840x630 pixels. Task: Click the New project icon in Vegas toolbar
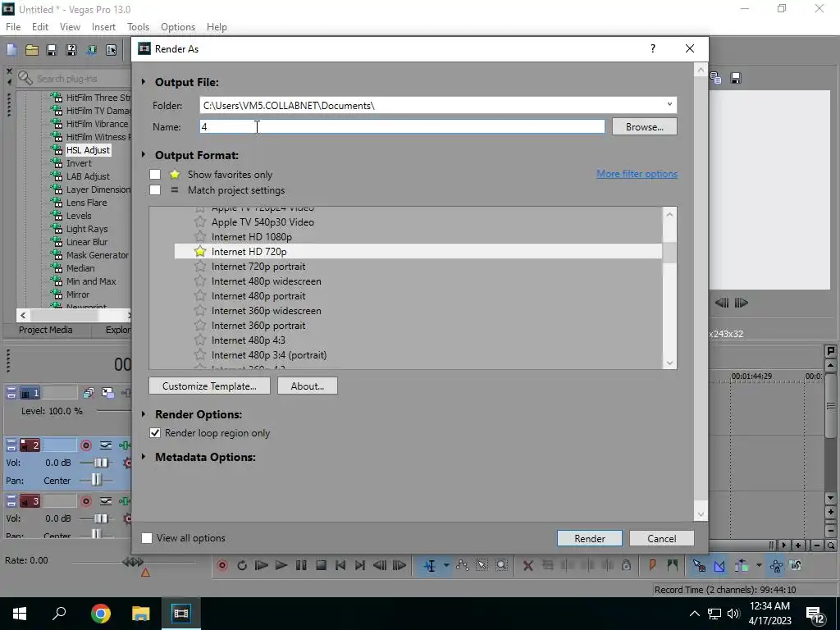click(11, 50)
